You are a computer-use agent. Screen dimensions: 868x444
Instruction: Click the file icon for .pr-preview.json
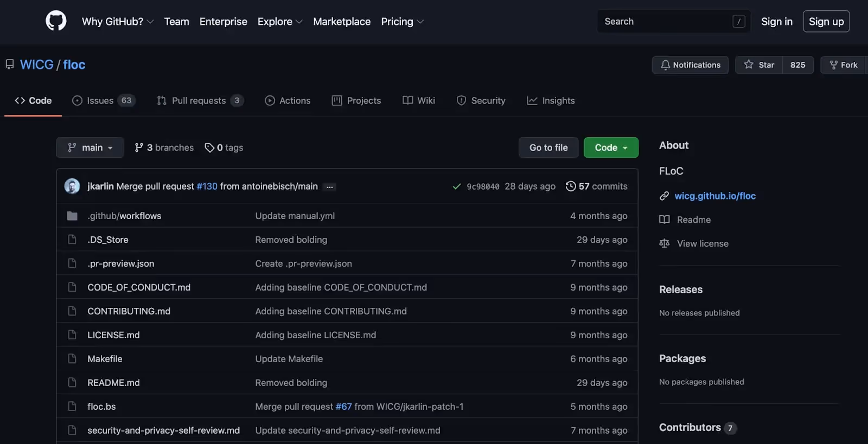pos(72,263)
